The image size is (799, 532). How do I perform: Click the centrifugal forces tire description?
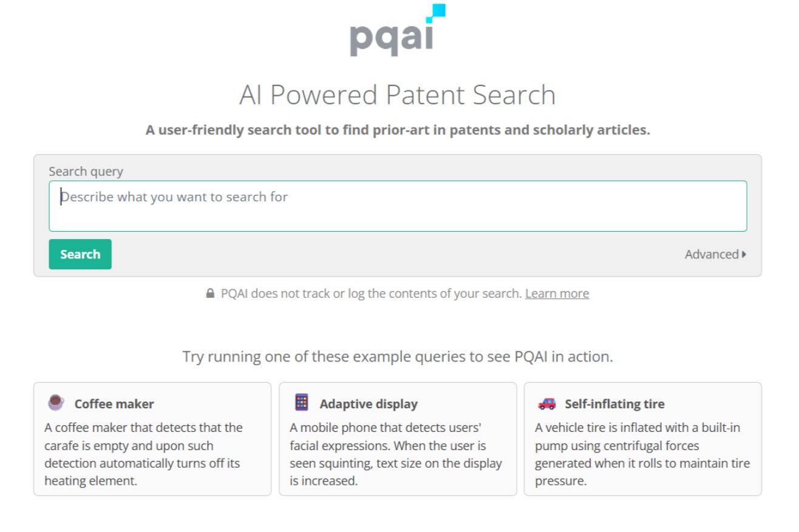click(642, 454)
